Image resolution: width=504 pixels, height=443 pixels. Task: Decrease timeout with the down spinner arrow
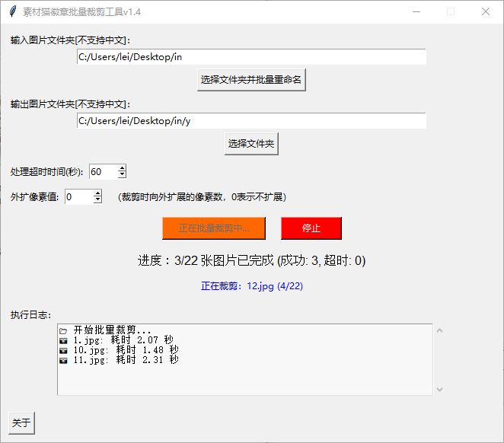click(122, 175)
